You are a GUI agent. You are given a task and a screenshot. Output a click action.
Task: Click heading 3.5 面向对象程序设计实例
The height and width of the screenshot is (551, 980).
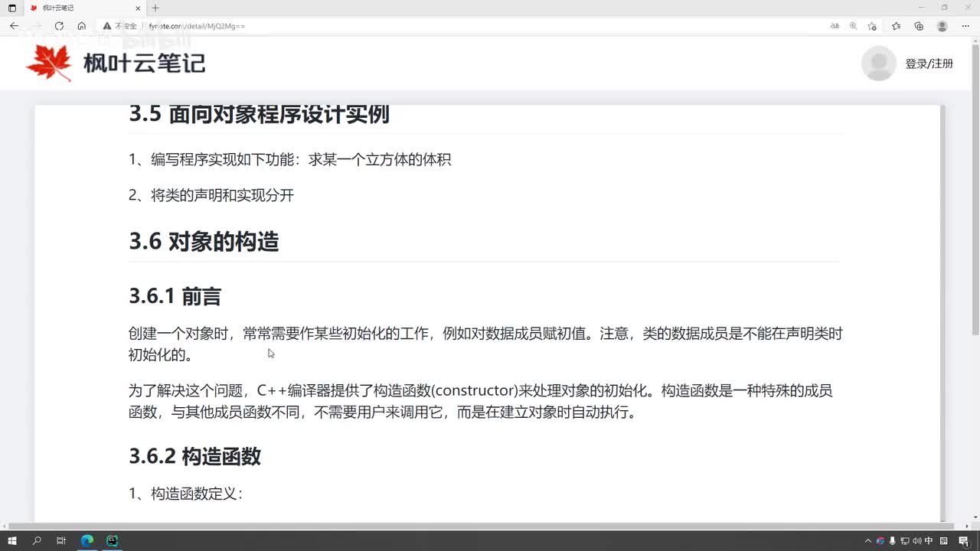260,114
